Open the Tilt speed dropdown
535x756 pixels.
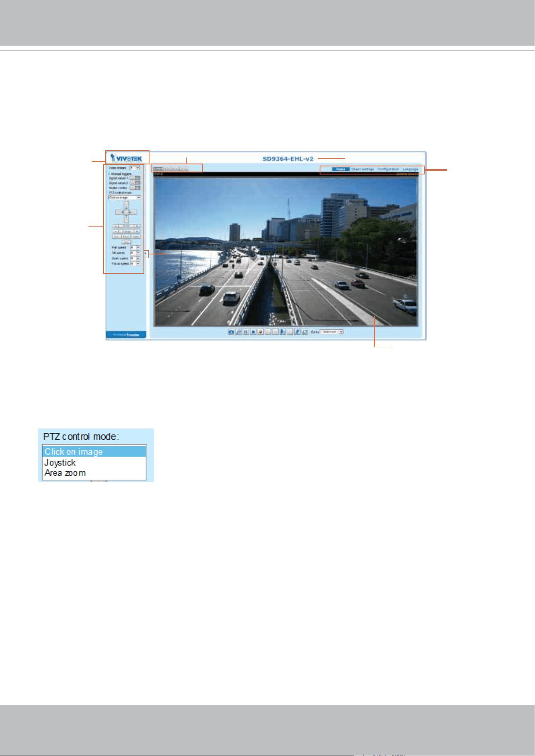[135, 253]
